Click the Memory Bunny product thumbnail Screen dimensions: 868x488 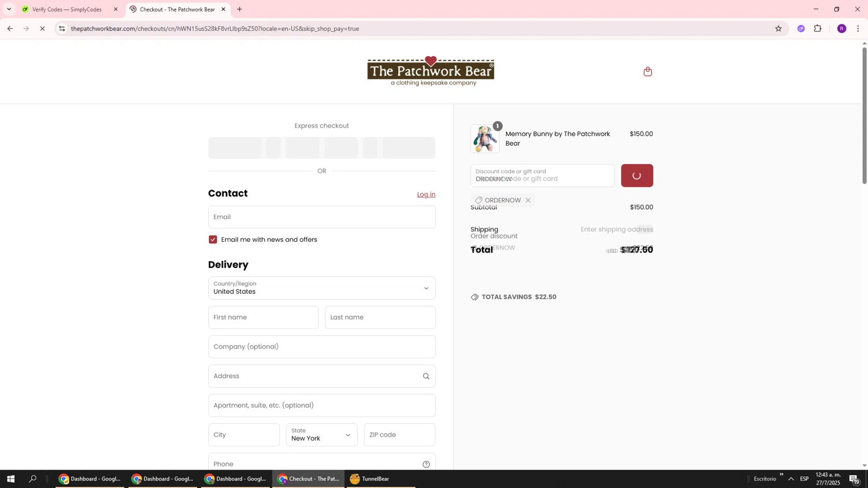pos(485,139)
